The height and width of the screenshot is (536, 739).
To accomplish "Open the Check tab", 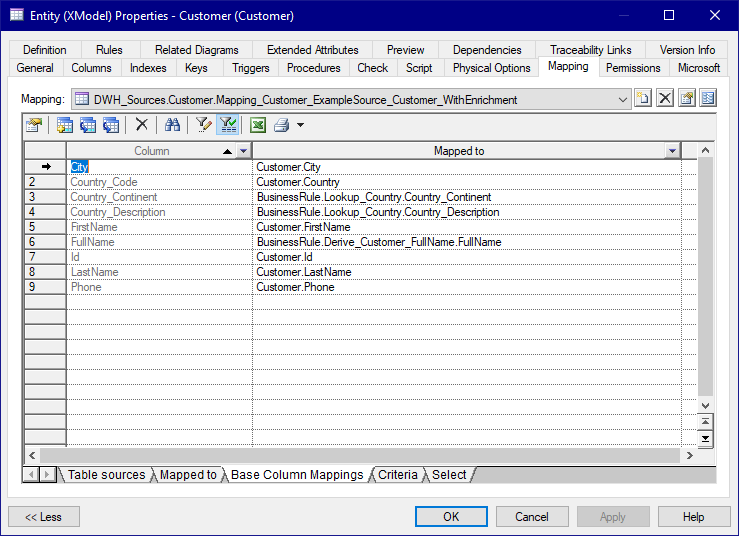I will 372,68.
